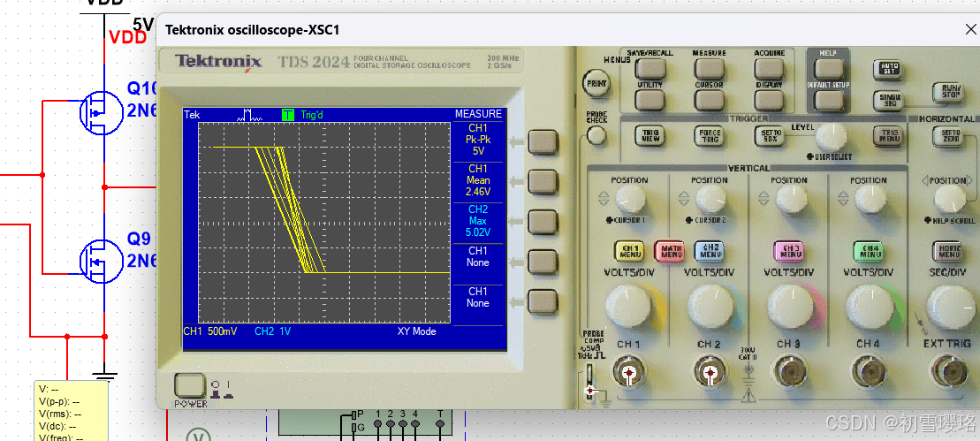Click the horizontal POSITION knob

pyautogui.click(x=949, y=200)
